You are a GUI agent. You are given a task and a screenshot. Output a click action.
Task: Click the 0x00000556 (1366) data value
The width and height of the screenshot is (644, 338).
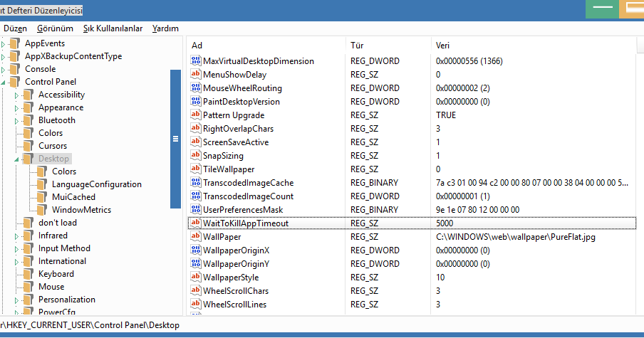[469, 60]
